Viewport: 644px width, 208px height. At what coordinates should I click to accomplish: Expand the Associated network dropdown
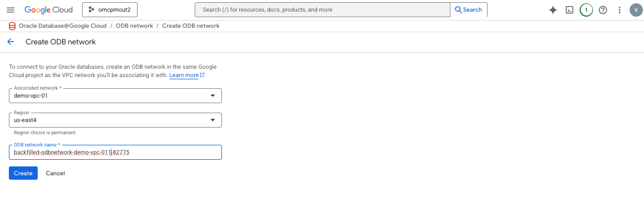pos(115,95)
